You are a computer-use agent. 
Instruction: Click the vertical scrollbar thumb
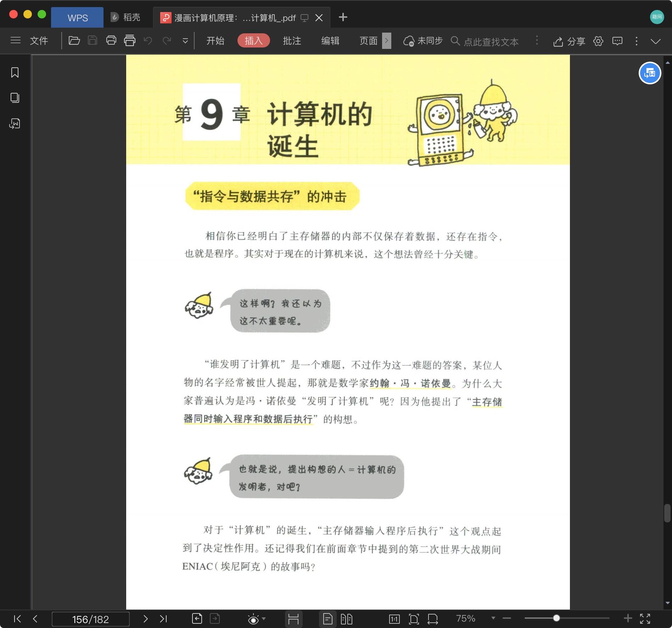667,513
